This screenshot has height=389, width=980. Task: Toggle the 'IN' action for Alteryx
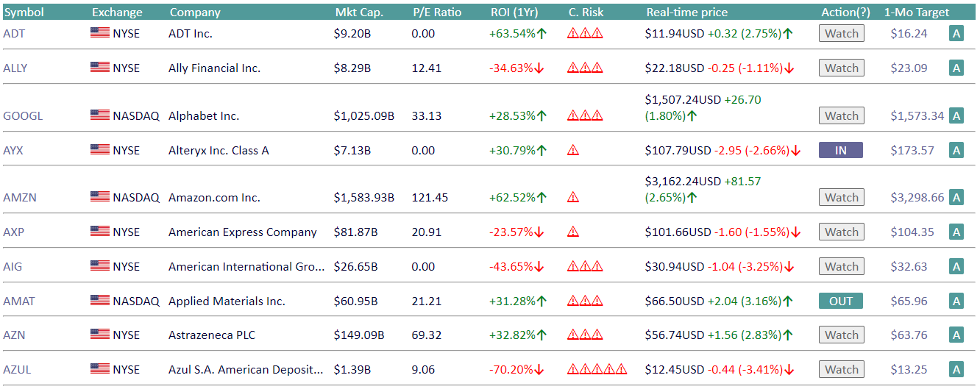(840, 150)
